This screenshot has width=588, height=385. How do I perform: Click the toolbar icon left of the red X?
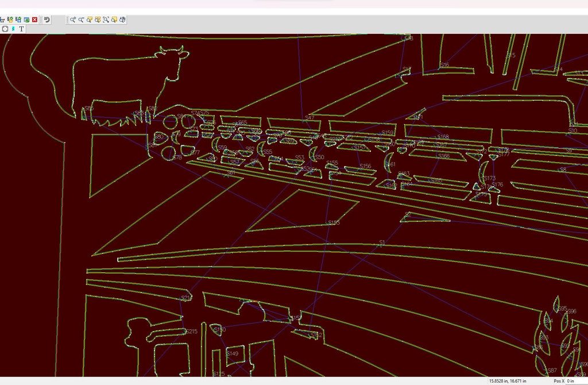pyautogui.click(x=26, y=20)
